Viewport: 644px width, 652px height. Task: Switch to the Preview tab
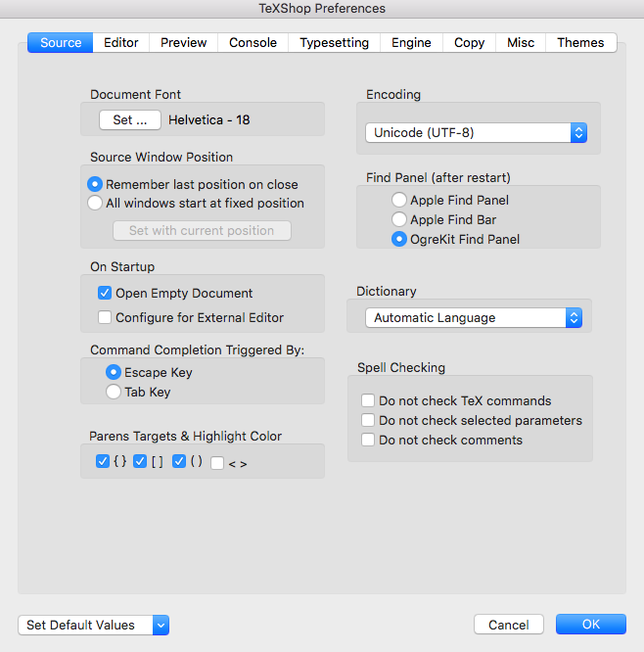point(183,43)
